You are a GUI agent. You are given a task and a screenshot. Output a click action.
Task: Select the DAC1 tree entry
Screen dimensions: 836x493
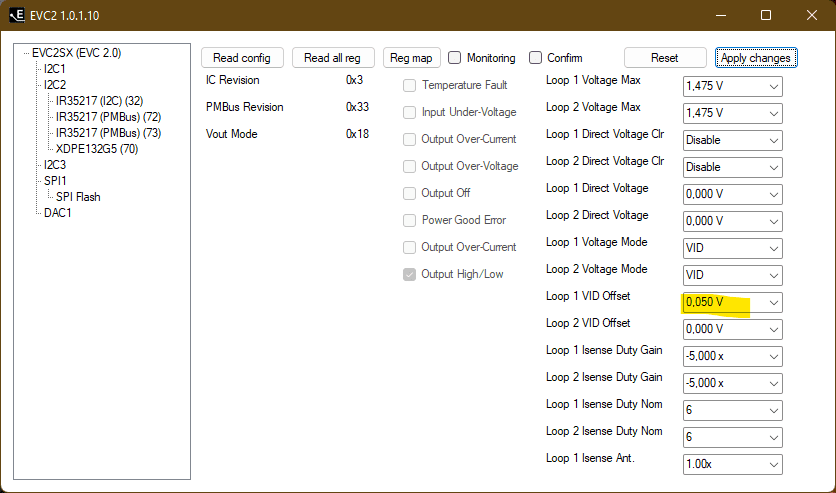point(58,213)
